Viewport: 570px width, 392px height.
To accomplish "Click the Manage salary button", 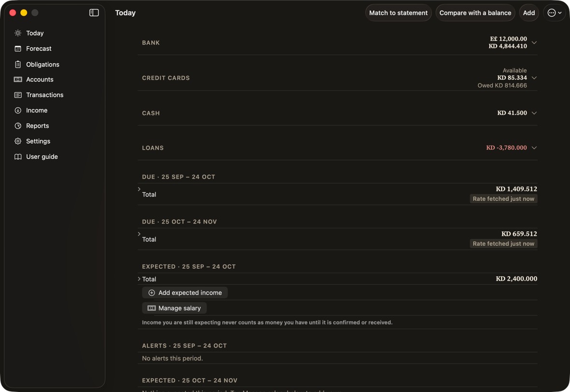I will [x=174, y=308].
